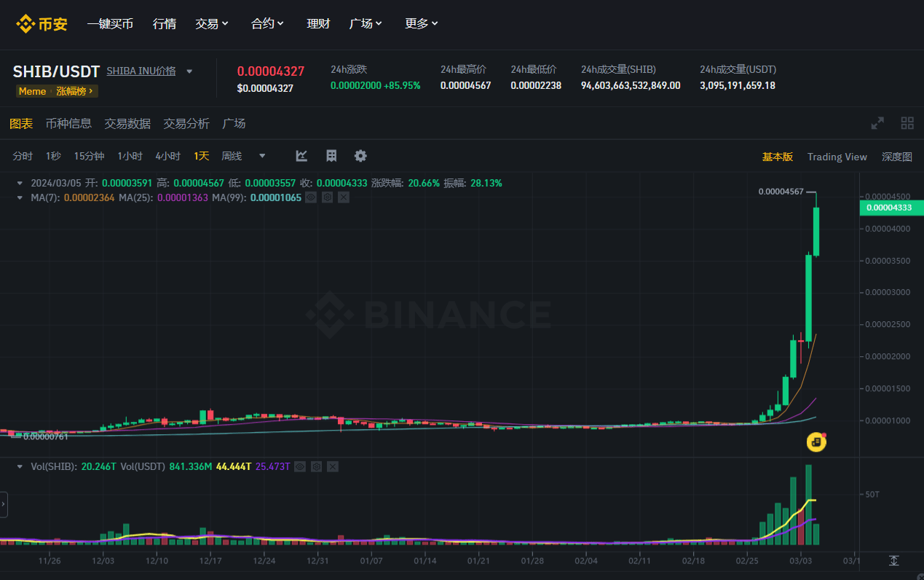Remove the volume indicator with X
This screenshot has height=580, width=924.
pos(333,466)
